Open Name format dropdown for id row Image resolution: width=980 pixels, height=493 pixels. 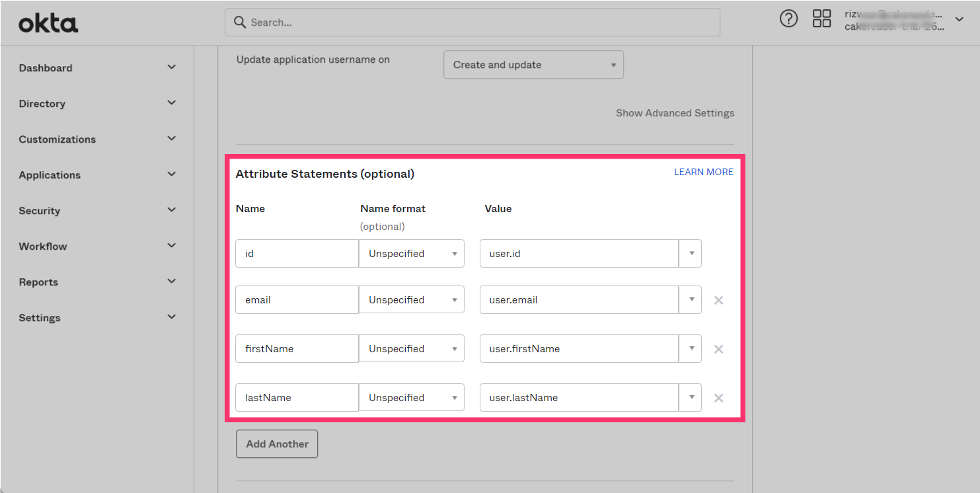pos(412,254)
